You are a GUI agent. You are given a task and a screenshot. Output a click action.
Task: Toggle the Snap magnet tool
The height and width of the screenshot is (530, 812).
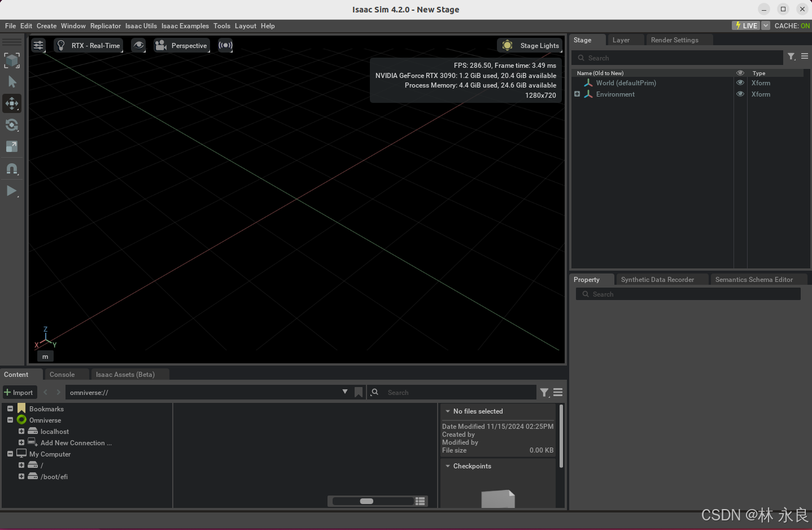pos(12,168)
